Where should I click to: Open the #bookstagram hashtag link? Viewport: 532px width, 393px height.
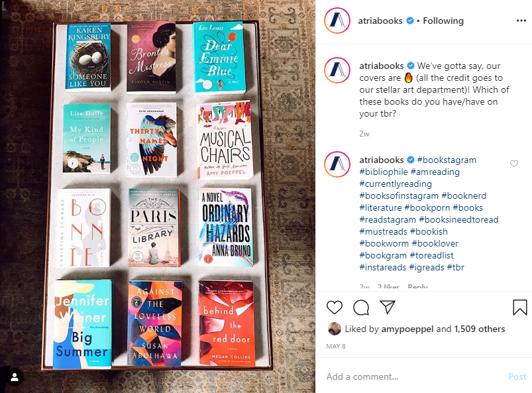(447, 160)
